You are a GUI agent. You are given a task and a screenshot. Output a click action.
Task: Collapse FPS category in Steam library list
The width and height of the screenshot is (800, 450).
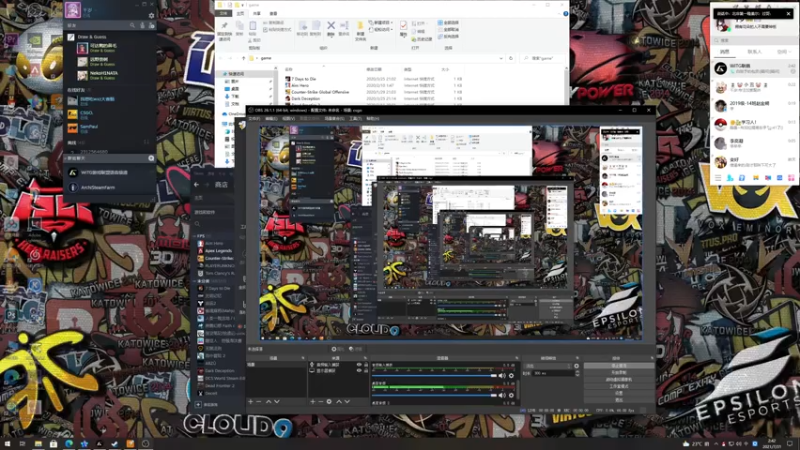pyautogui.click(x=195, y=236)
